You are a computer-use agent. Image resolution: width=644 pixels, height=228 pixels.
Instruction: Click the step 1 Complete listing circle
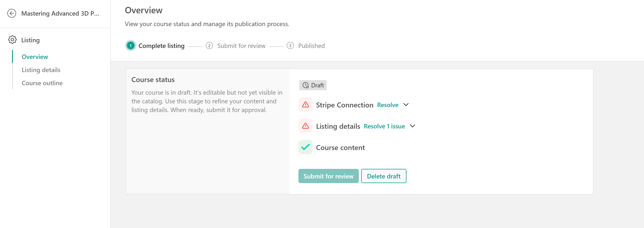131,46
